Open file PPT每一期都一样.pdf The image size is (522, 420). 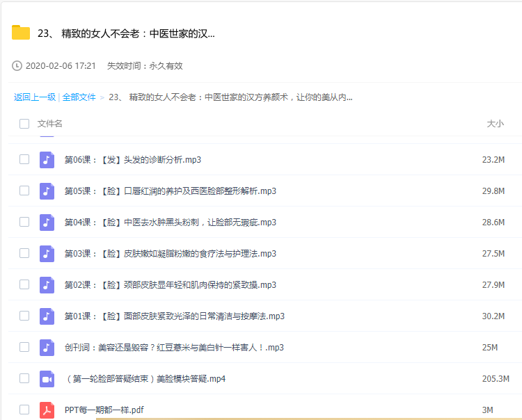click(104, 410)
